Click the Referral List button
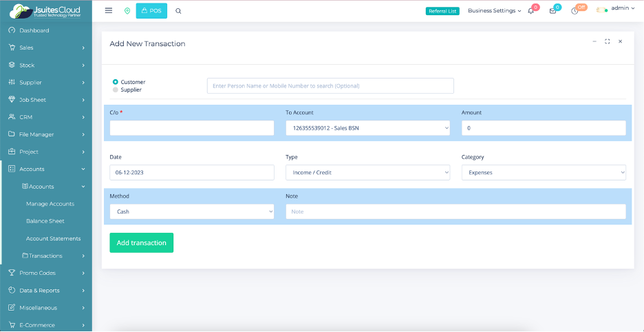 coord(442,11)
